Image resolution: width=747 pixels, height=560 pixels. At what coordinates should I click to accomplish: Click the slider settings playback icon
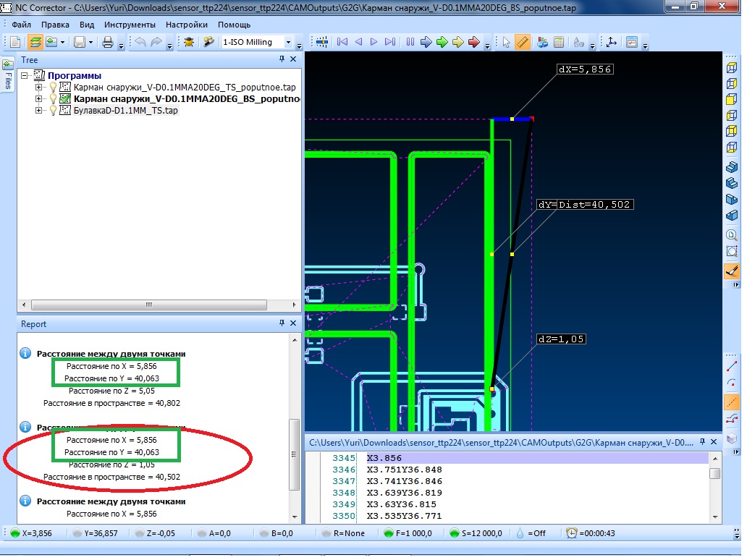click(x=322, y=43)
